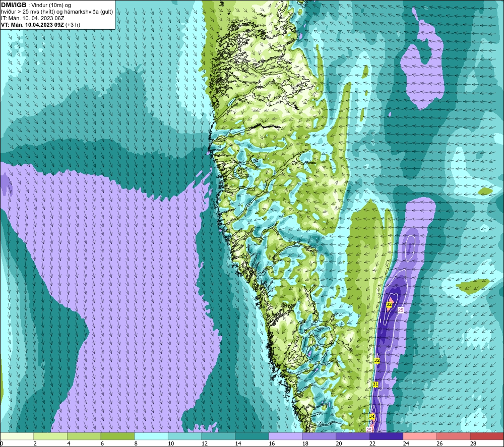Click the '28' tick label on the color scale

pos(473,443)
